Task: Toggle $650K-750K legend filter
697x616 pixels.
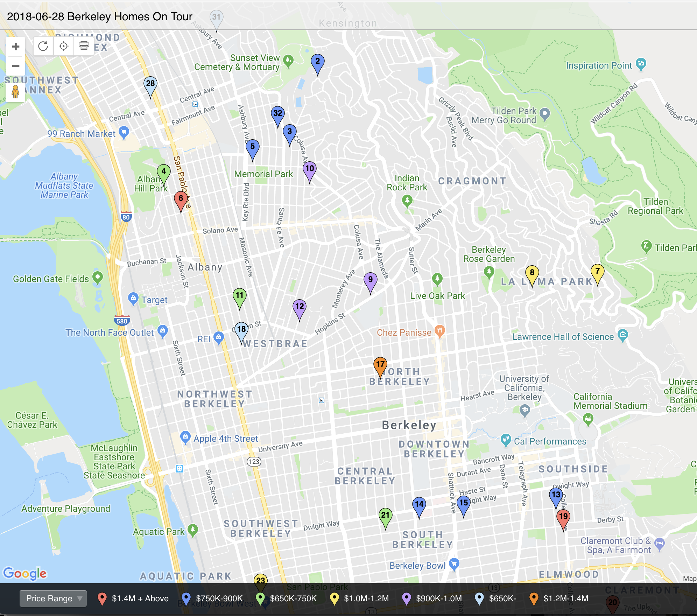Action: click(286, 598)
